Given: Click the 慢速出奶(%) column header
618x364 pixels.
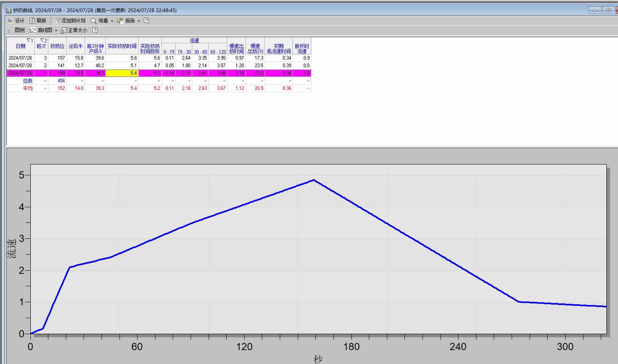Looking at the screenshot, I should click(x=255, y=49).
